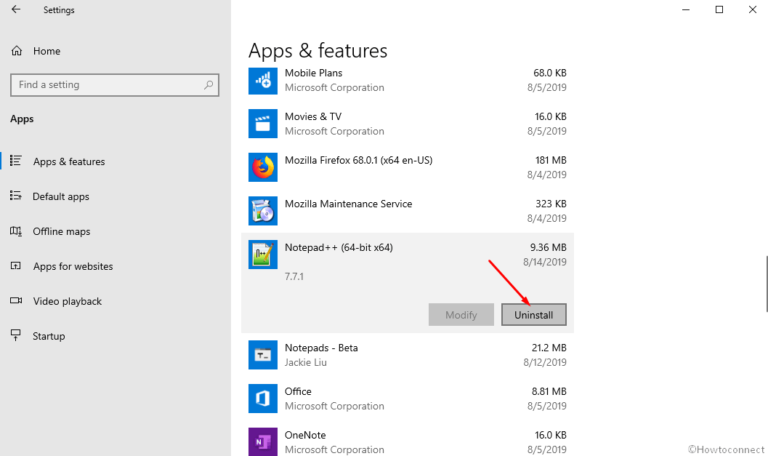Click the 68.0 KB Mobile Plans size

coord(550,73)
